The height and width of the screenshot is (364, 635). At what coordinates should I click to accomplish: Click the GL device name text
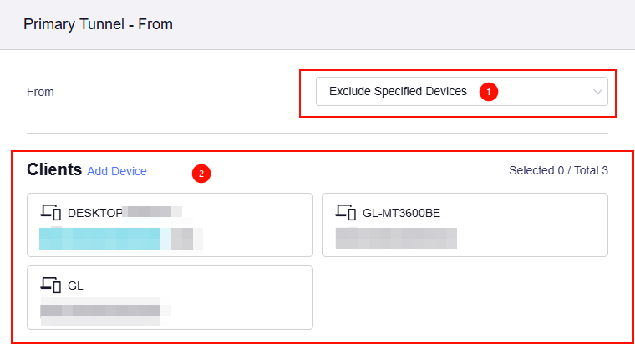(75, 286)
